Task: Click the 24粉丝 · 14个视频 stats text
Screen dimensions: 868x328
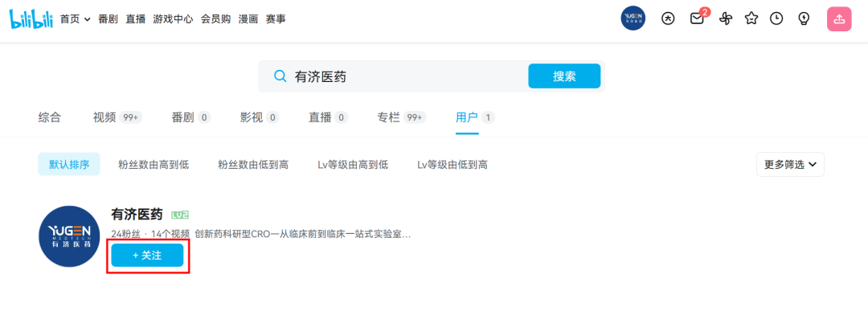Action: (150, 234)
